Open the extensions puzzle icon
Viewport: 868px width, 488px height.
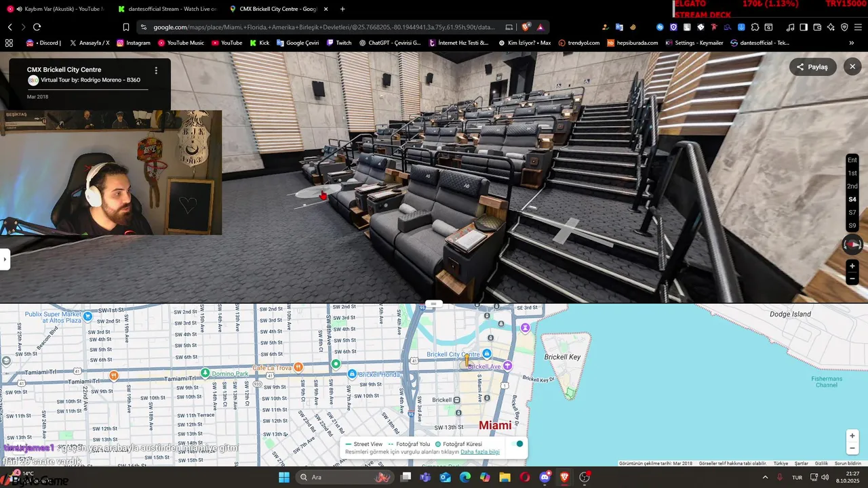point(755,27)
